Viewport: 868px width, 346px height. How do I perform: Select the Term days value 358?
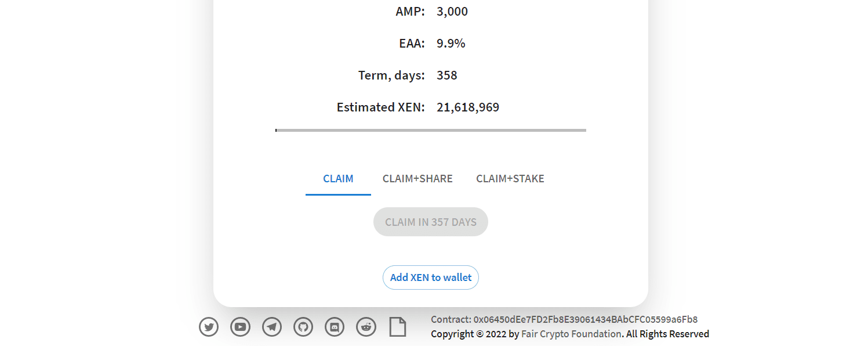447,75
